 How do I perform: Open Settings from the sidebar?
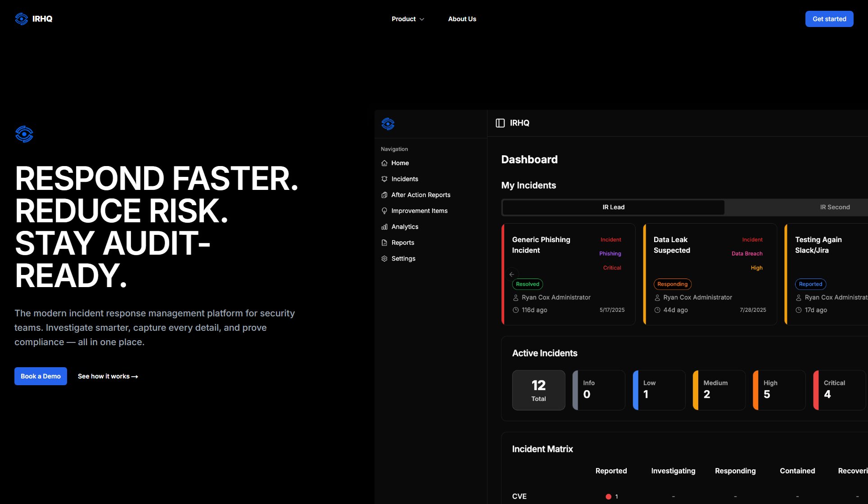[403, 258]
